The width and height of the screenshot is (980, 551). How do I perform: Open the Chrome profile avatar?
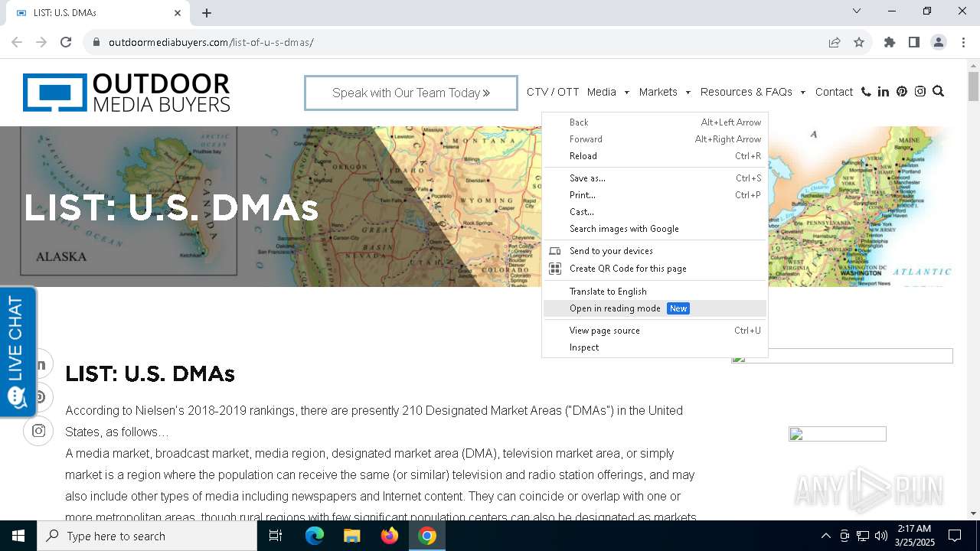click(x=939, y=42)
